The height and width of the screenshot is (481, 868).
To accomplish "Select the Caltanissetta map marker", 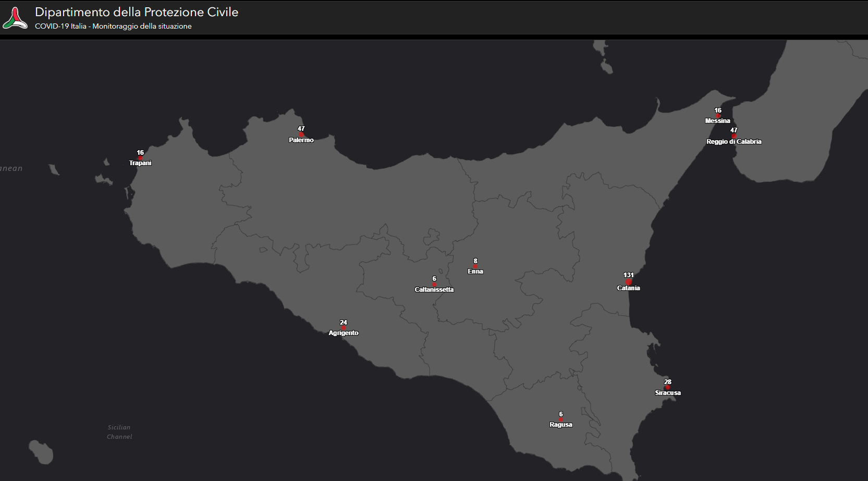I will (x=434, y=283).
